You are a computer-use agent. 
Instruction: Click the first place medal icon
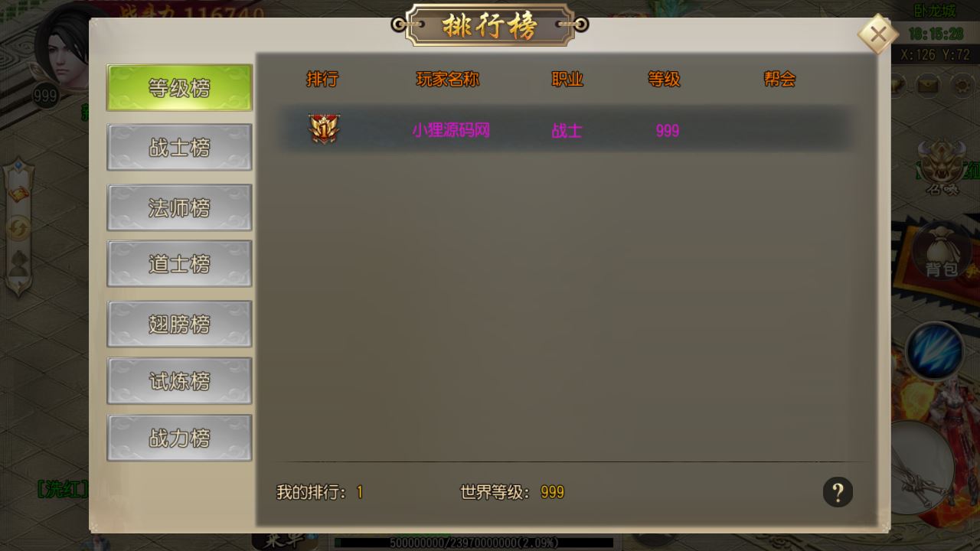324,129
